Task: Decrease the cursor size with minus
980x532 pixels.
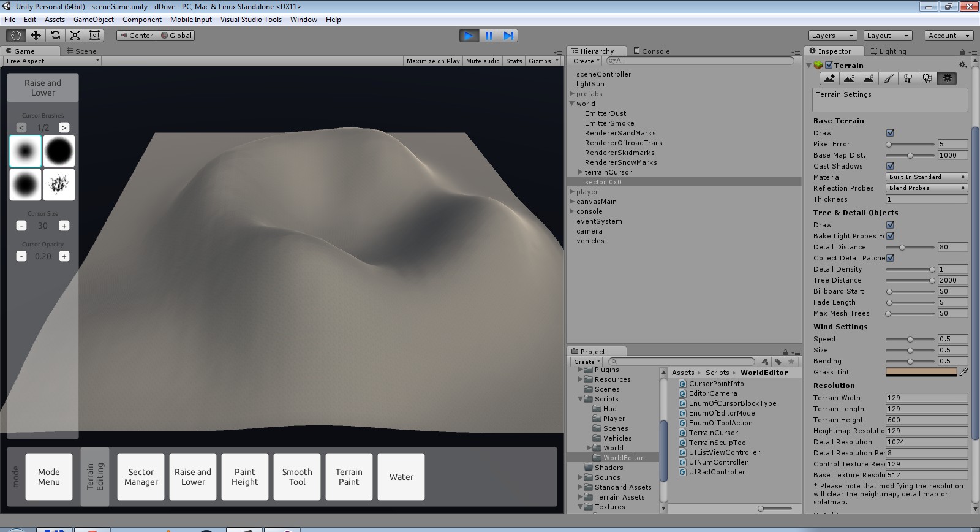Action: 21,226
